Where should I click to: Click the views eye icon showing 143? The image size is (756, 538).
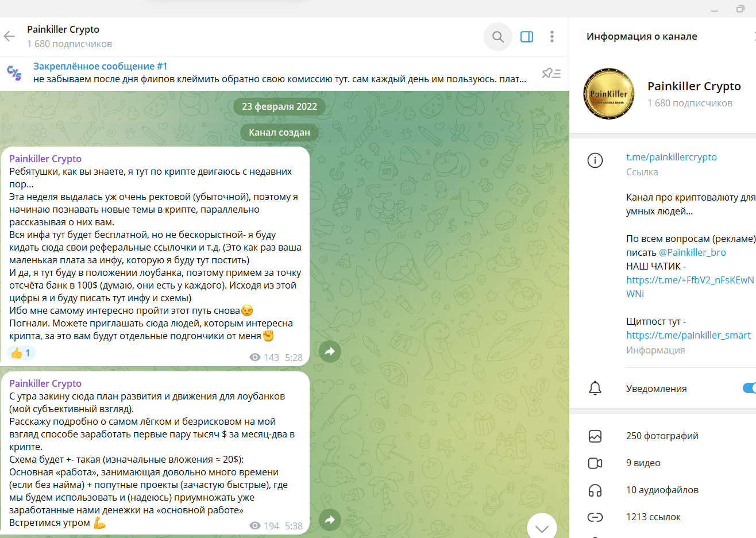pos(255,358)
